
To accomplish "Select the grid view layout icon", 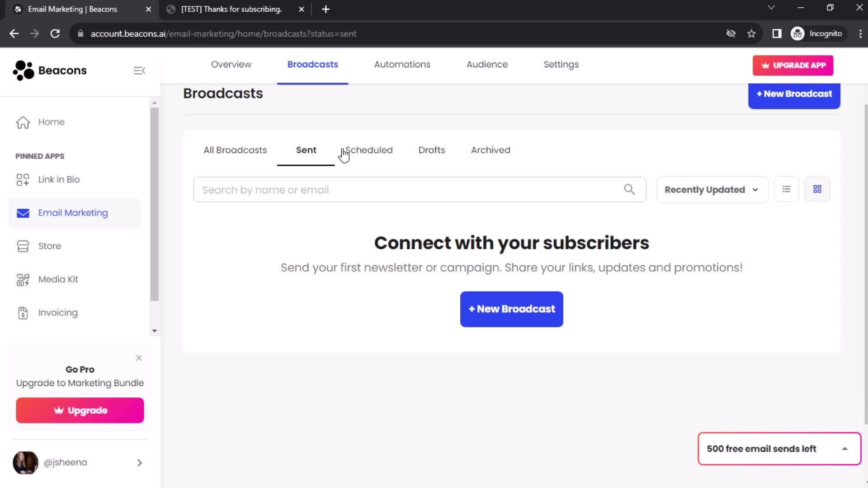I will coord(817,189).
